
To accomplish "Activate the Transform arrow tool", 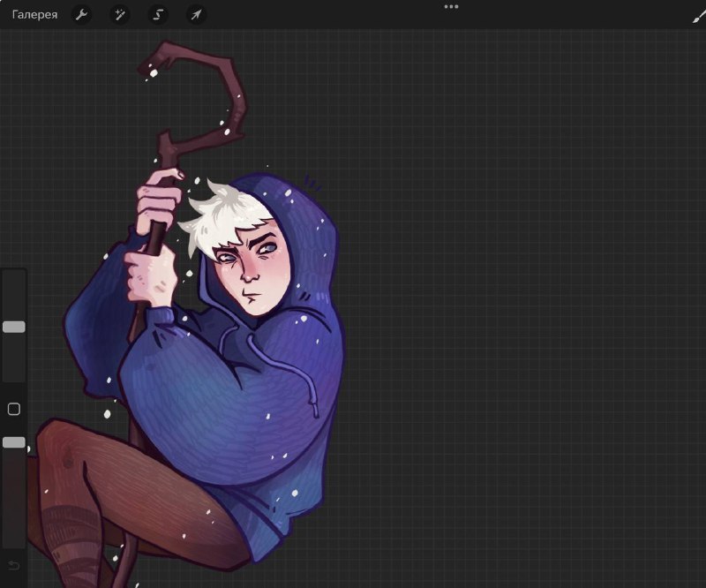I will tap(196, 14).
